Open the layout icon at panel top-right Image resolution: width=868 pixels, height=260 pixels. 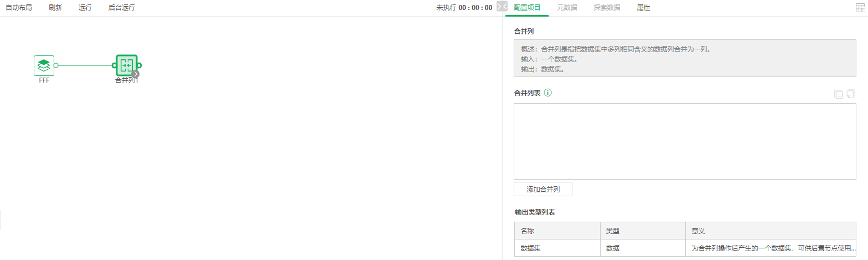click(860, 8)
